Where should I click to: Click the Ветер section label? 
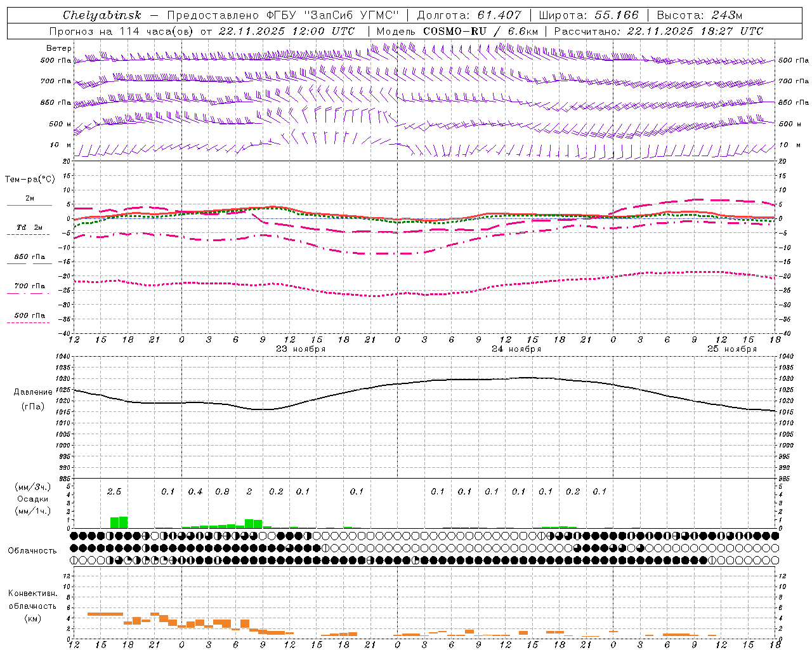(x=59, y=48)
